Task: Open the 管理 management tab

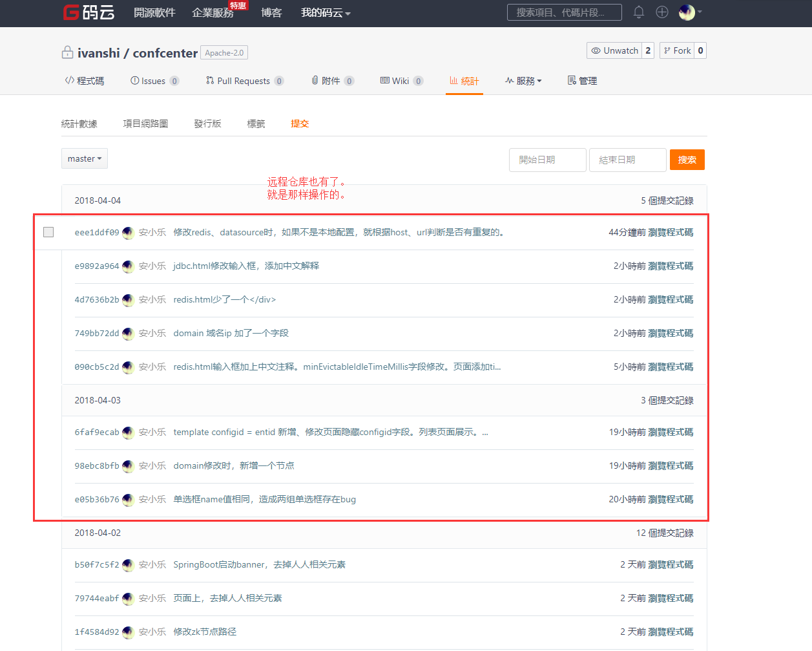Action: pyautogui.click(x=582, y=81)
